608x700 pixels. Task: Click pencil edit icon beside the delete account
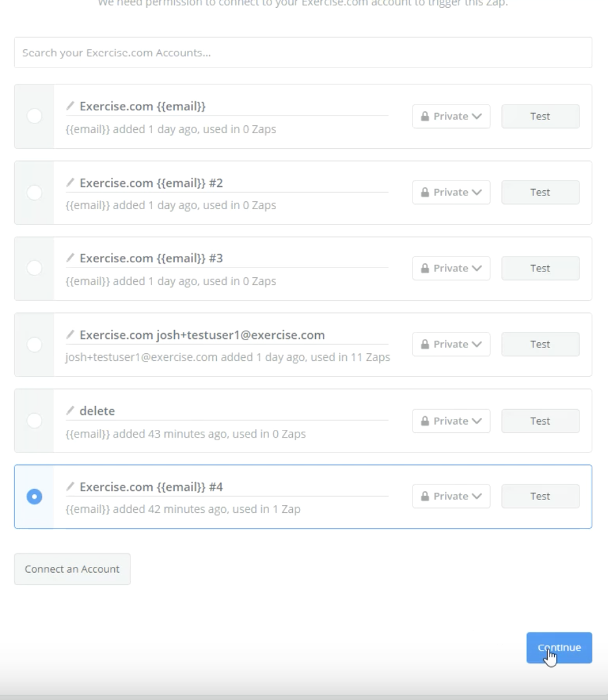70,410
